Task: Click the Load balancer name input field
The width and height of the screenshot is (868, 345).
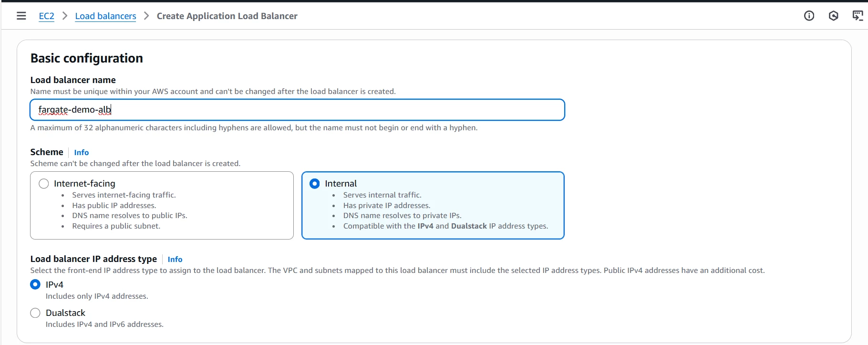Action: coord(297,110)
